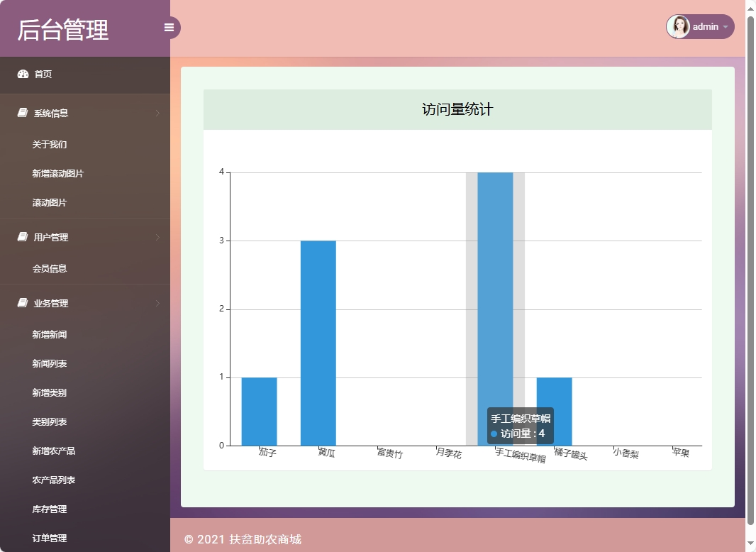Open the 关于我们 menu item

point(50,144)
